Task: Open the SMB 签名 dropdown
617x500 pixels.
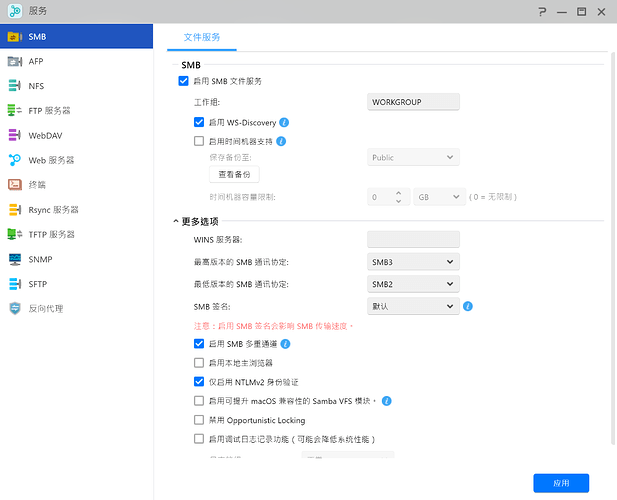Action: pyautogui.click(x=413, y=306)
